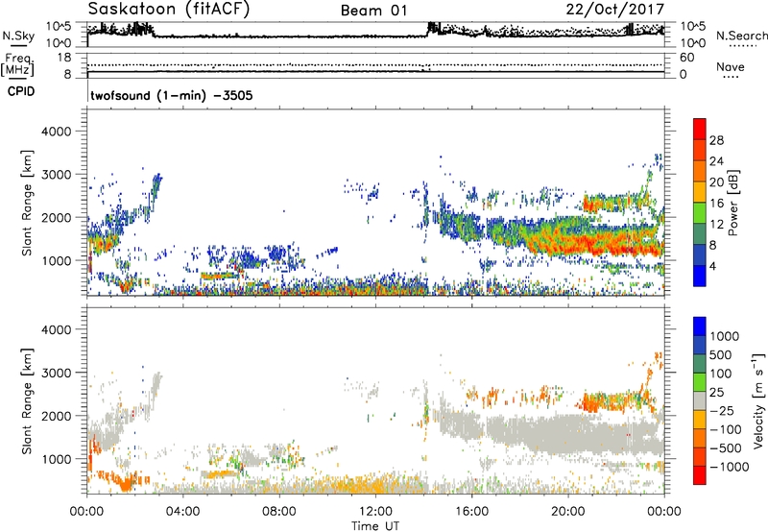Click the '20' power colorbar tick
The image size is (768, 532).
716,182
